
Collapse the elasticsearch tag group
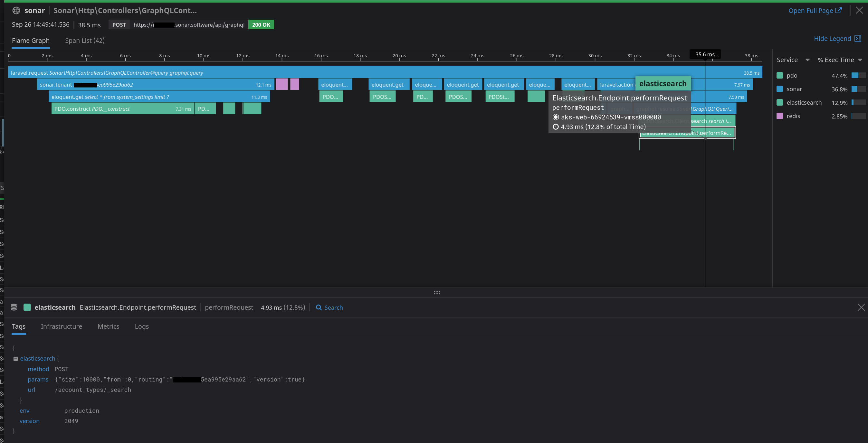15,359
